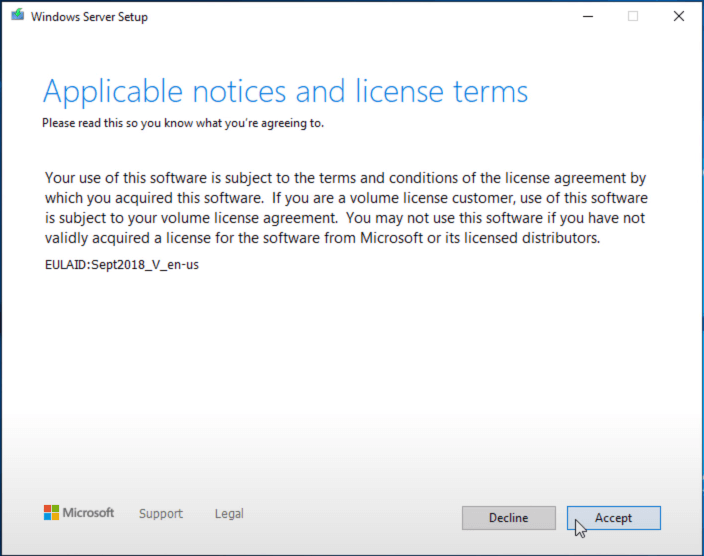Click the Windows Server Setup title bar icon
The height and width of the screenshot is (556, 704).
(17, 16)
